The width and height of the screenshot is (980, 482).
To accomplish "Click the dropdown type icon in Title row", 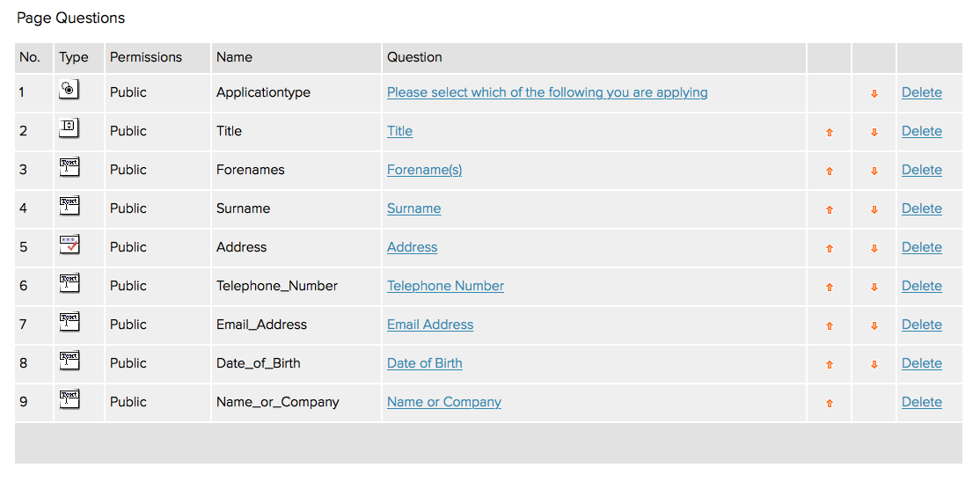I will click(x=69, y=128).
